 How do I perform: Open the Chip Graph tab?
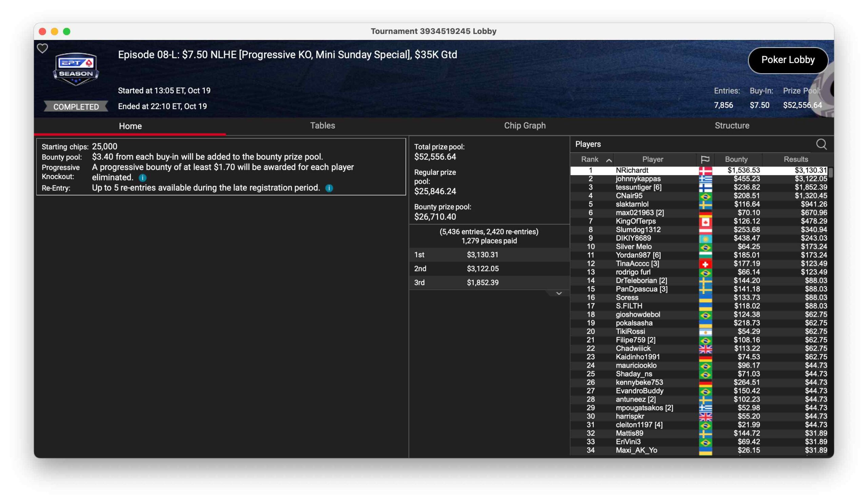click(x=525, y=126)
